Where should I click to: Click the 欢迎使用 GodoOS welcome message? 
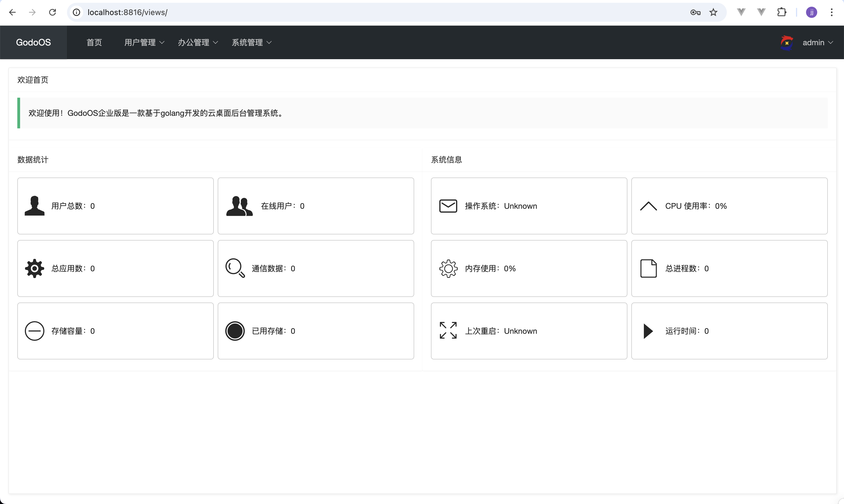pos(157,113)
